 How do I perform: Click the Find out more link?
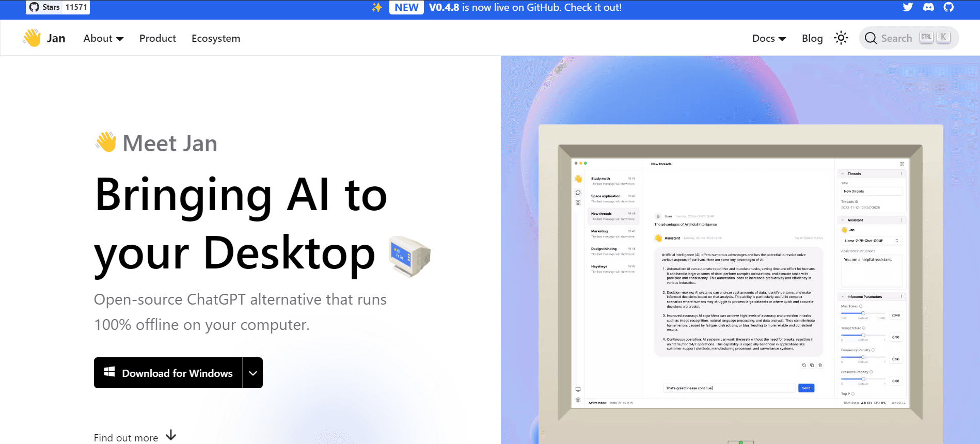pos(126,437)
